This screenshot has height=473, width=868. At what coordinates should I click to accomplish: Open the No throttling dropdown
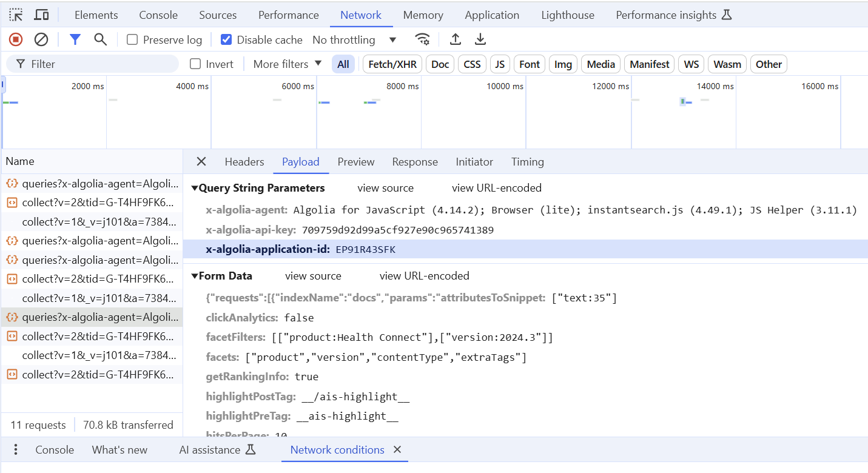pyautogui.click(x=354, y=39)
